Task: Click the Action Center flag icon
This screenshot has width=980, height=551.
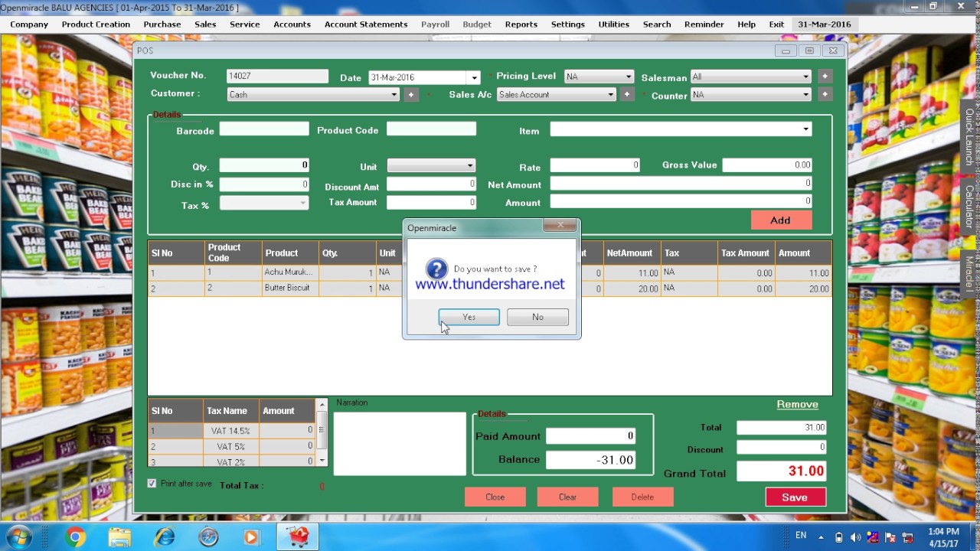Action: pyautogui.click(x=890, y=537)
